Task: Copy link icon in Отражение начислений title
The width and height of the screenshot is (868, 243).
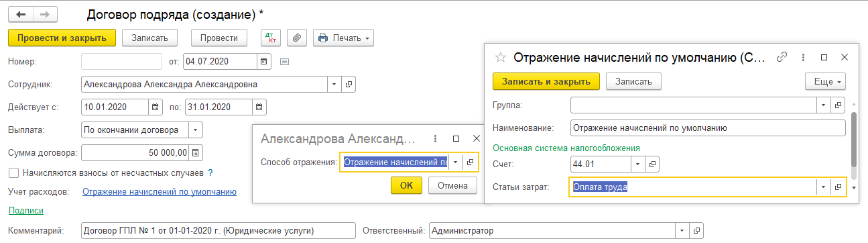Action: click(x=781, y=58)
